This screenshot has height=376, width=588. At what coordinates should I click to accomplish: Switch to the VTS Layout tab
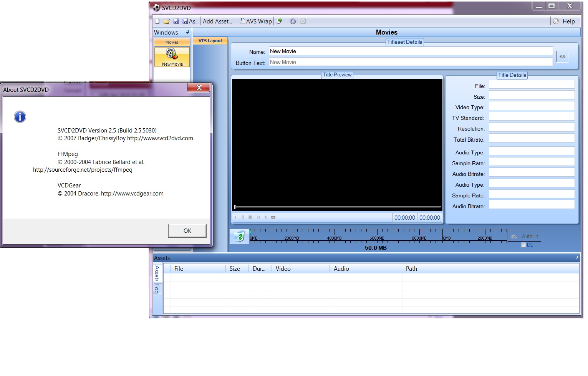[210, 41]
